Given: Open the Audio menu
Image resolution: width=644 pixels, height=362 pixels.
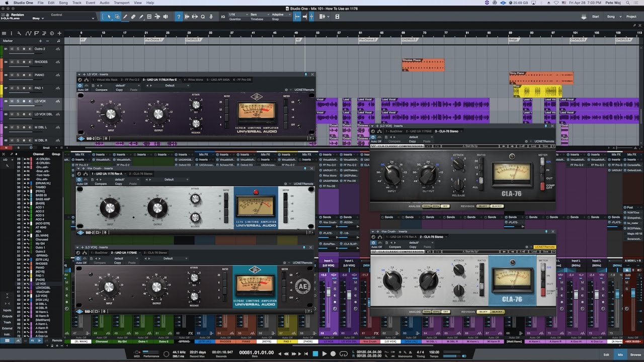Looking at the screenshot, I should pos(104,3).
